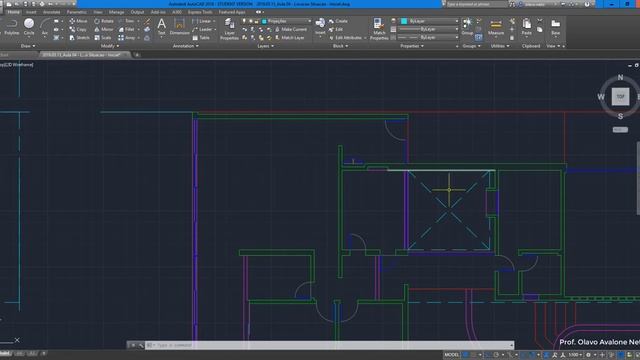Expand the Properties panel

coord(411,46)
